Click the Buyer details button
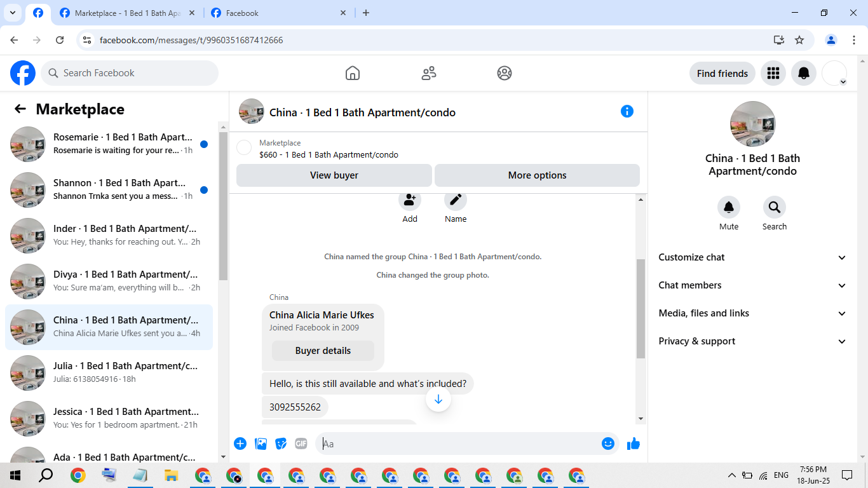The image size is (868, 488). [x=323, y=351]
